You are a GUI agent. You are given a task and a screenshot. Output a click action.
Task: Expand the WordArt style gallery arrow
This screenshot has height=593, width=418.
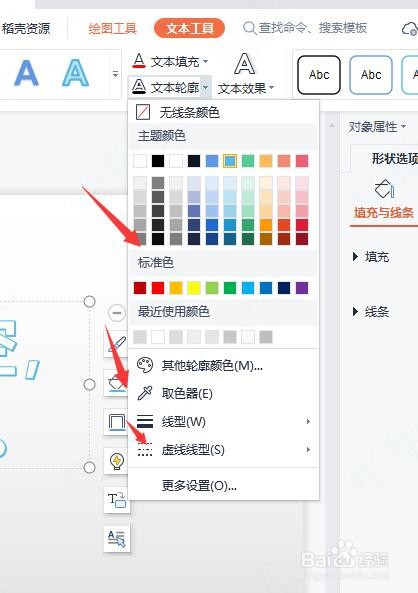click(115, 74)
